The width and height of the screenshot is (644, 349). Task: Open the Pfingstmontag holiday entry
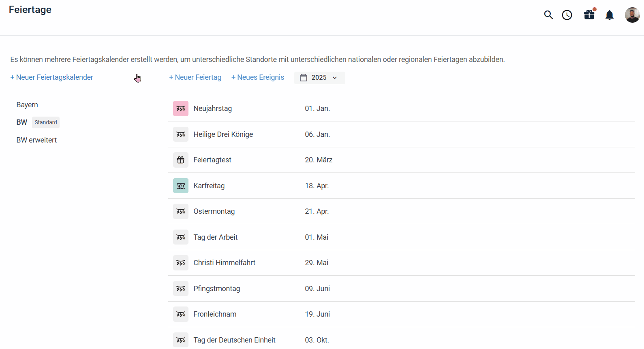[217, 289]
